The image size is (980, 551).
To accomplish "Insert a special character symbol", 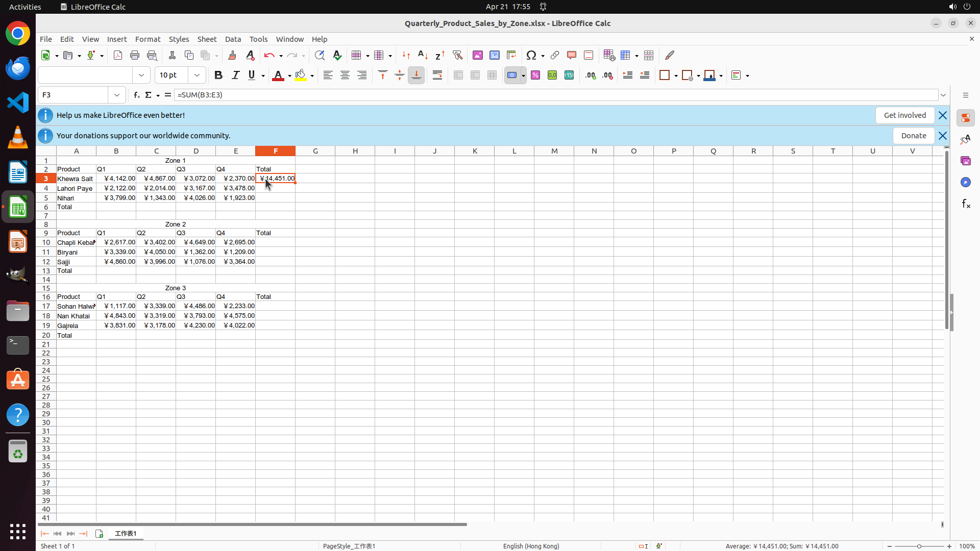I will 531,55.
